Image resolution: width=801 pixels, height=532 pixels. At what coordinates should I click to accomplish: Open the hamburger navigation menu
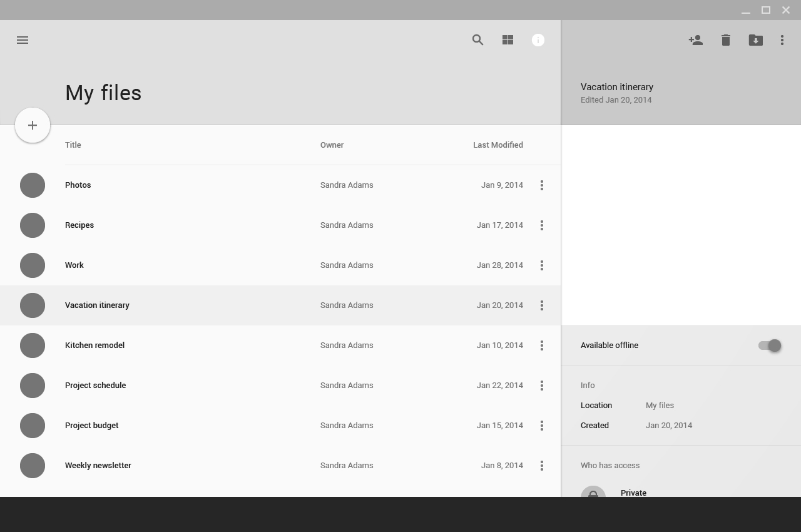click(x=23, y=40)
